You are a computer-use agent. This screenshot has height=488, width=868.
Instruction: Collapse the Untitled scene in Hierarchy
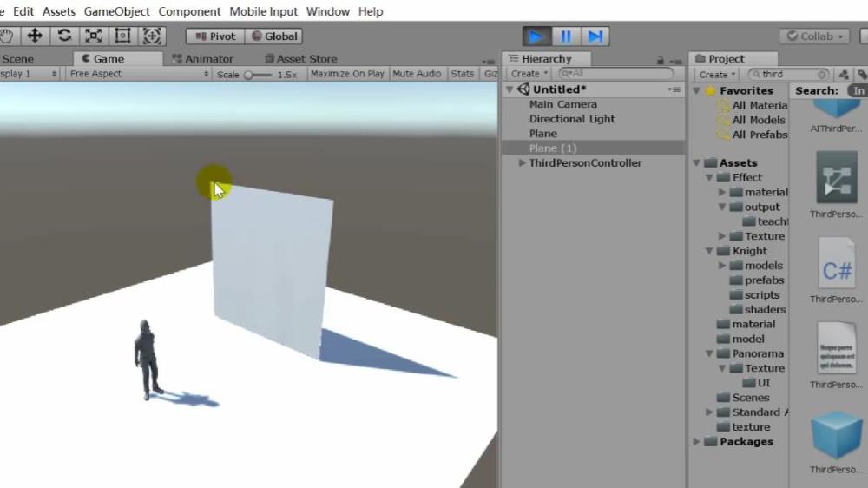pos(510,89)
